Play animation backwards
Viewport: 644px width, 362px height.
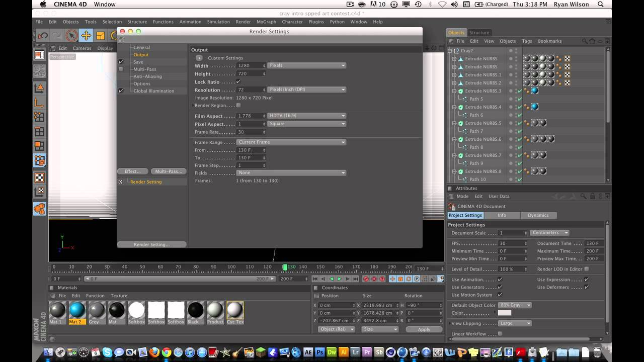click(332, 279)
